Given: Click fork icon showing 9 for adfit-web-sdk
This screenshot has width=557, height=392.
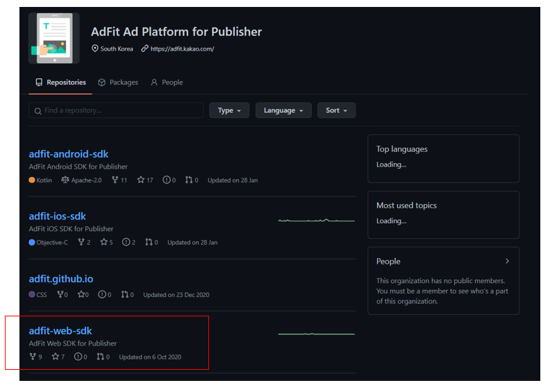Looking at the screenshot, I should coord(33,357).
